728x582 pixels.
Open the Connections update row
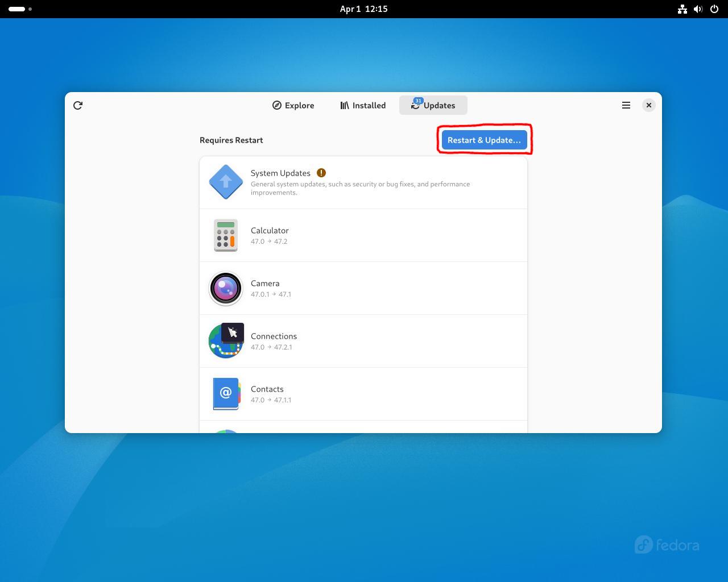point(363,341)
